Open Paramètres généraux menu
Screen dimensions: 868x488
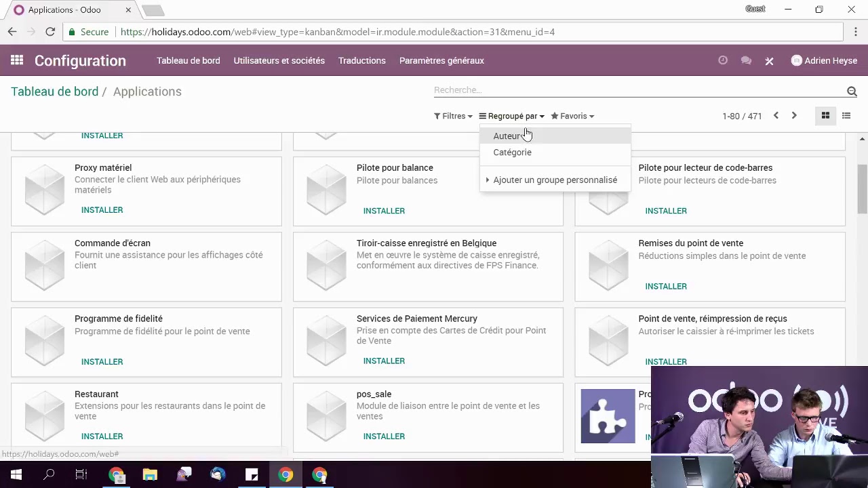tap(441, 60)
